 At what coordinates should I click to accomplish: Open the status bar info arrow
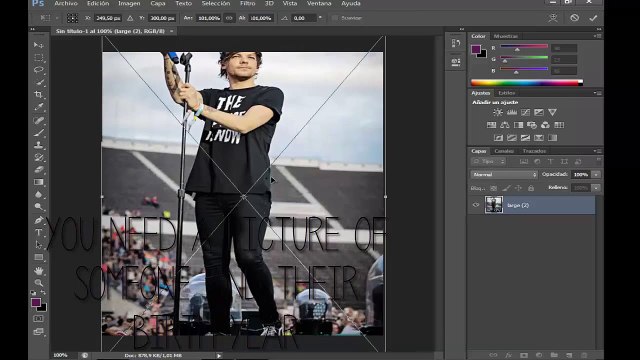[219, 356]
